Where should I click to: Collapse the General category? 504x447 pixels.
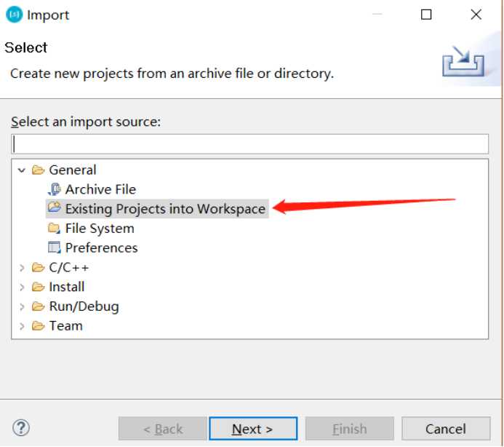22,170
